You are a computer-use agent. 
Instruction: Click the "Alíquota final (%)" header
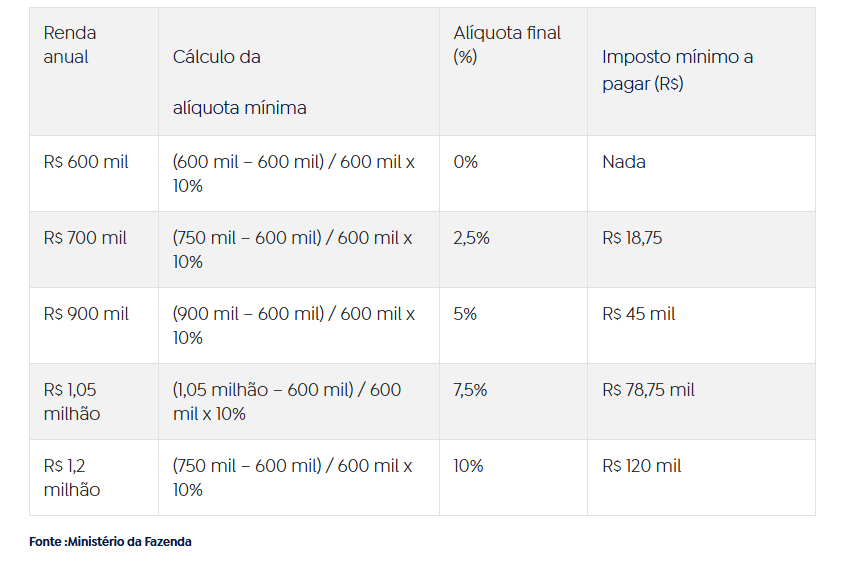(x=507, y=45)
